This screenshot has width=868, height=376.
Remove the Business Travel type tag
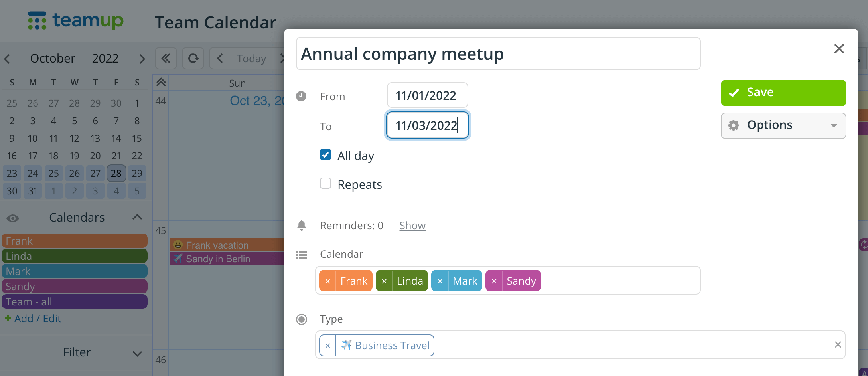pos(327,346)
